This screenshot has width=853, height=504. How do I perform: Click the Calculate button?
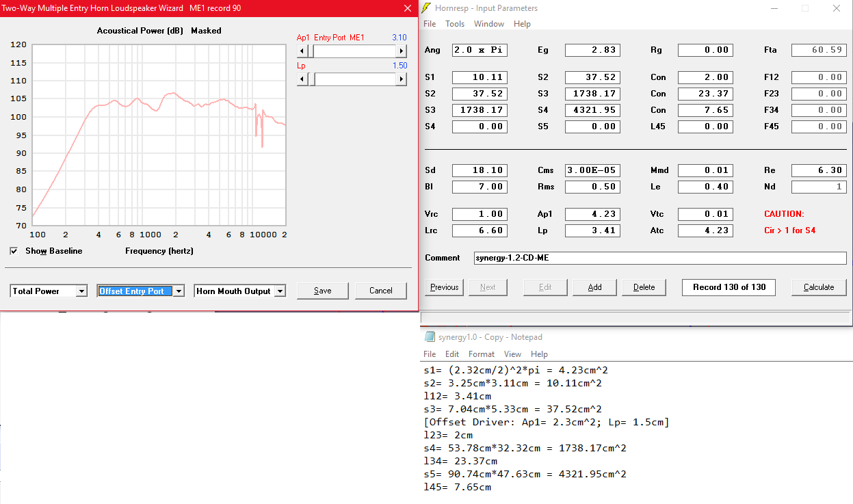pos(819,287)
